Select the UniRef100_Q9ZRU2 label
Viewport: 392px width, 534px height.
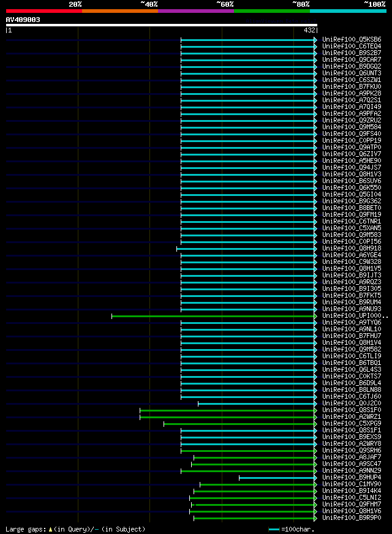(x=352, y=120)
